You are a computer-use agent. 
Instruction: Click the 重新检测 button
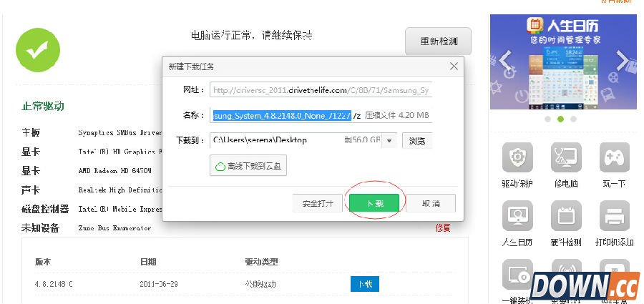click(x=438, y=41)
